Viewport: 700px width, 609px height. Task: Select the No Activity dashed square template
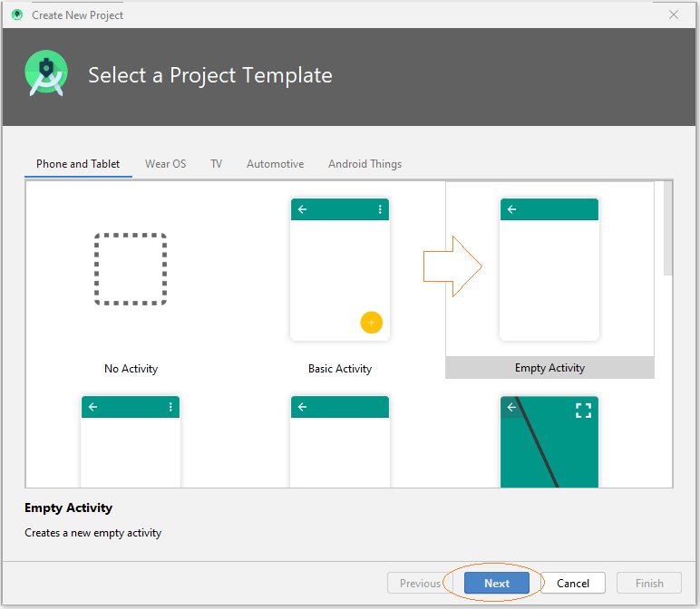[x=131, y=269]
